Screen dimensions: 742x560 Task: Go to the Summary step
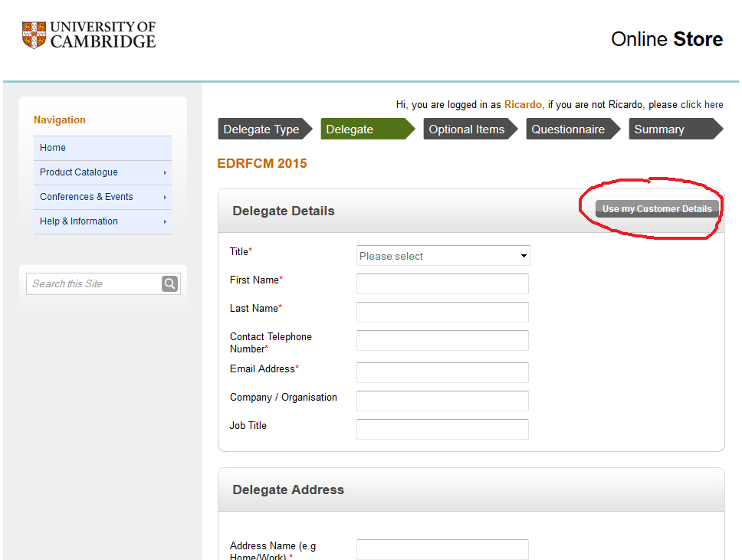coord(676,129)
